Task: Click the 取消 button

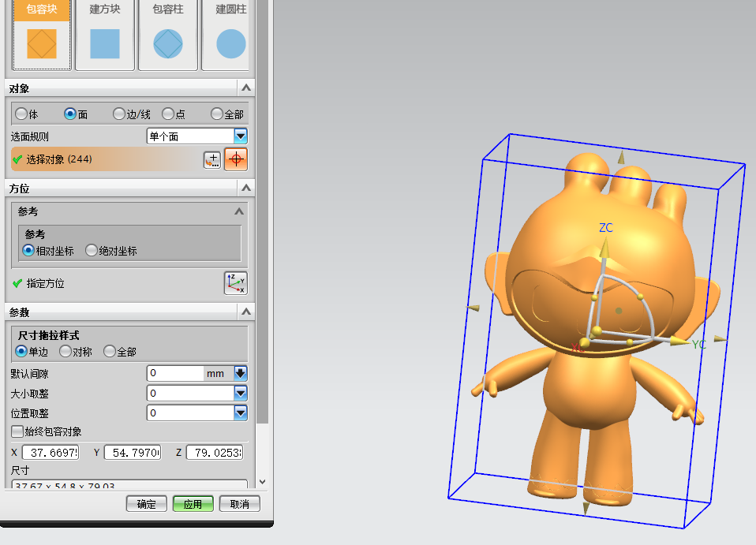Action: [x=240, y=504]
